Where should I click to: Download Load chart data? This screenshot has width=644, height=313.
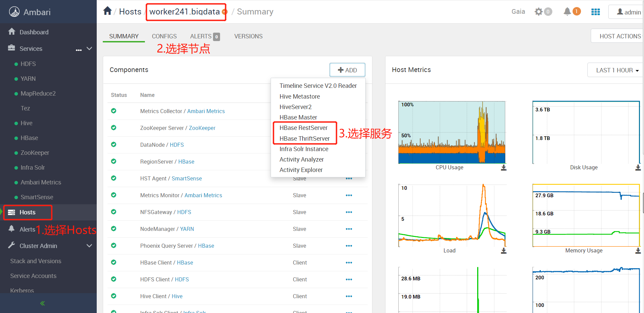(x=503, y=251)
